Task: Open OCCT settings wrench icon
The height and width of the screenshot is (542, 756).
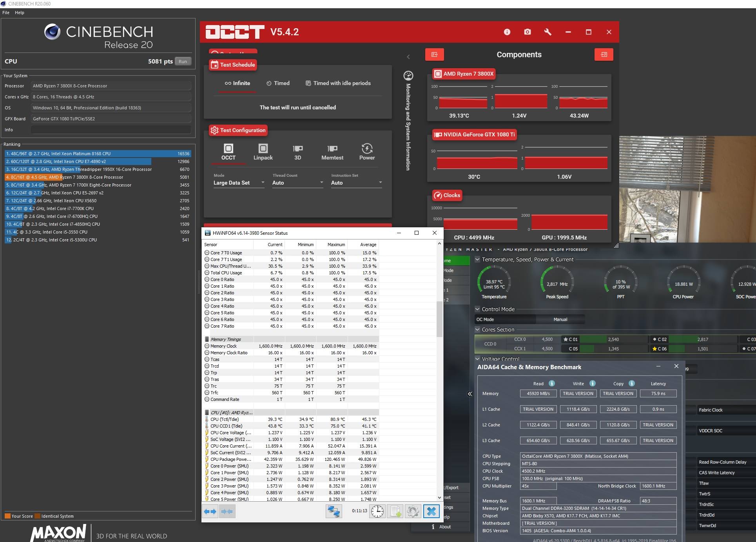Action: (x=548, y=32)
